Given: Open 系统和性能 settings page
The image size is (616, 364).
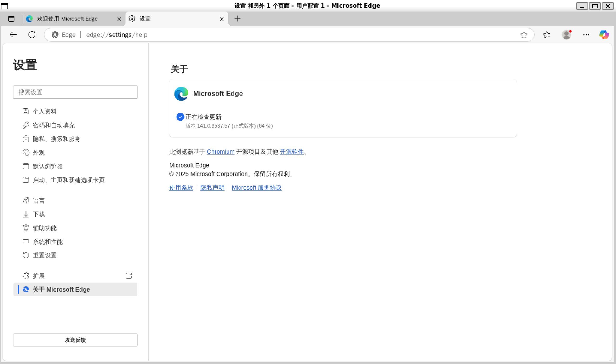Looking at the screenshot, I should 48,242.
